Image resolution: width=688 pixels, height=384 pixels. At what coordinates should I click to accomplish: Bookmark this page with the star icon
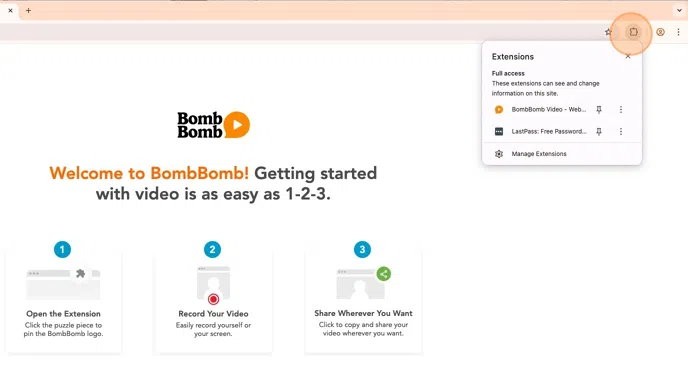608,32
